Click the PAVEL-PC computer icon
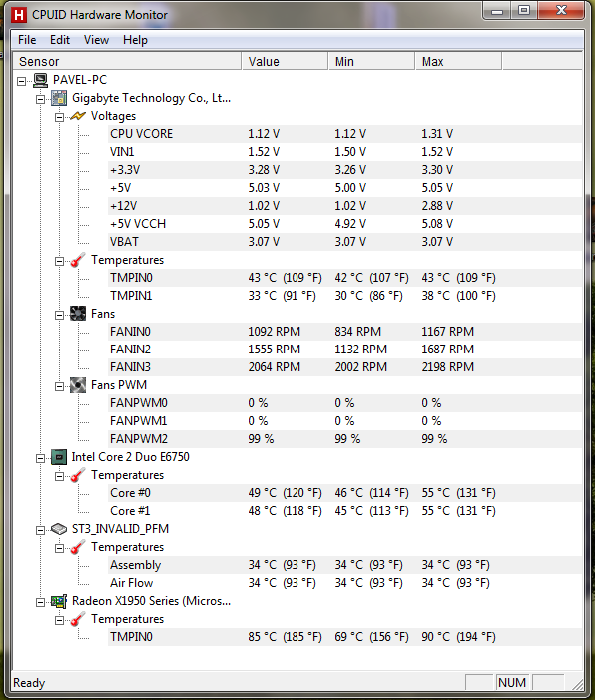595x700 pixels. [x=41, y=80]
